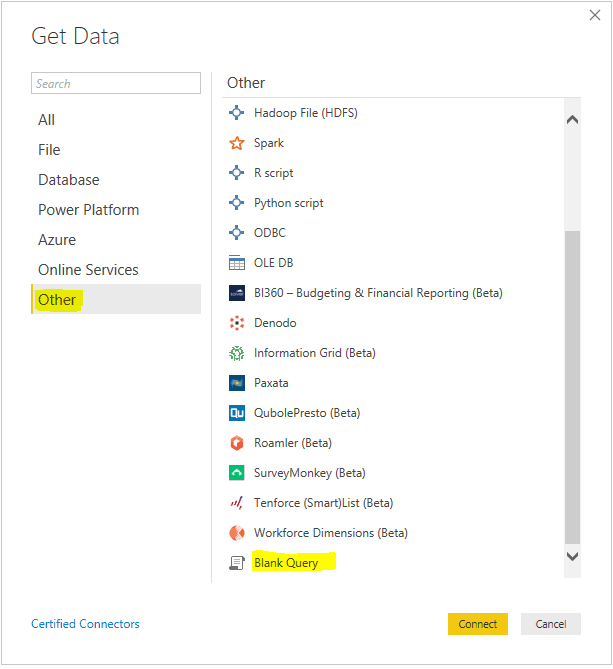
Task: Click the orange Spark star icon
Action: click(236, 143)
